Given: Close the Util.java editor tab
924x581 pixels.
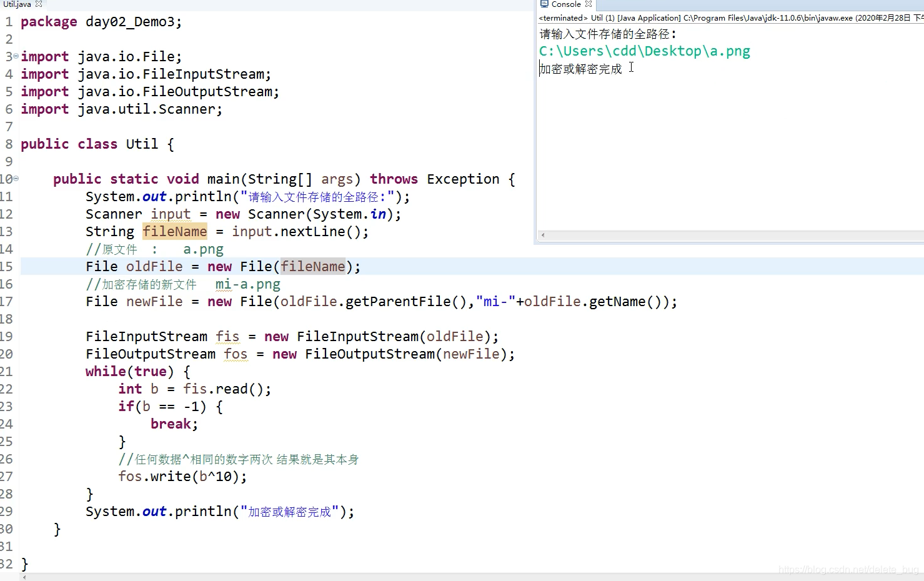Looking at the screenshot, I should click(x=39, y=4).
